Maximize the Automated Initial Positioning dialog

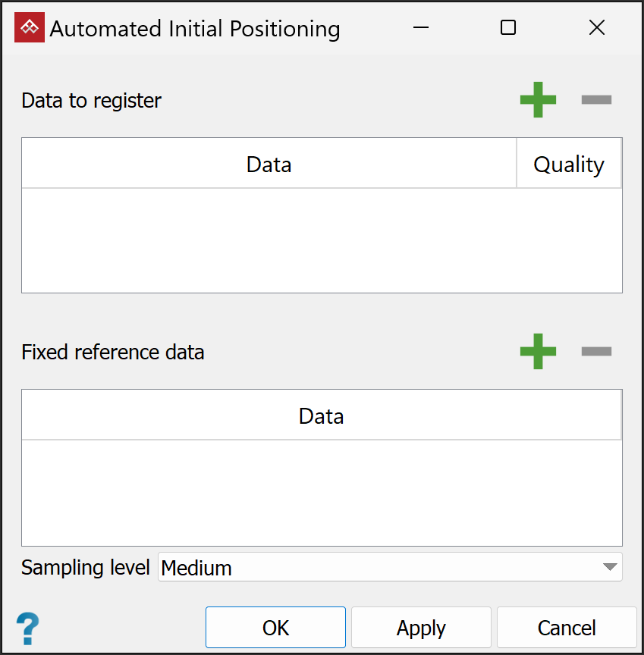point(508,29)
